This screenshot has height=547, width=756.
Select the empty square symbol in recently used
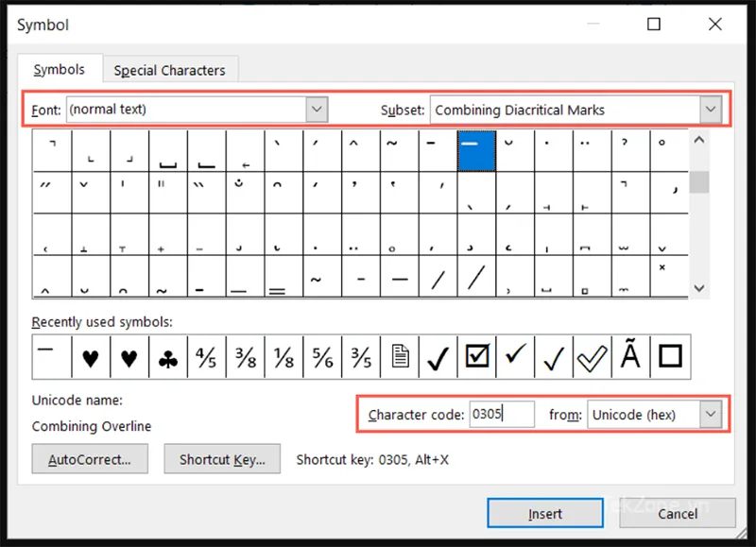click(x=670, y=357)
